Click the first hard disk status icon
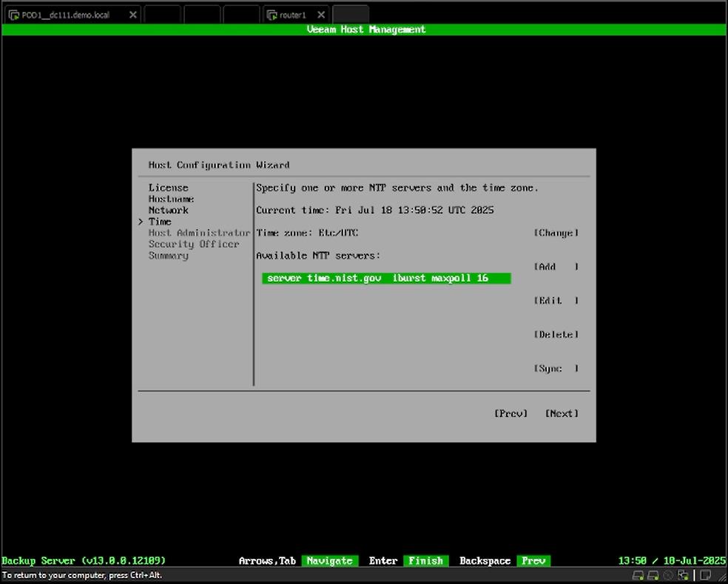This screenshot has width=728, height=584. (x=638, y=575)
